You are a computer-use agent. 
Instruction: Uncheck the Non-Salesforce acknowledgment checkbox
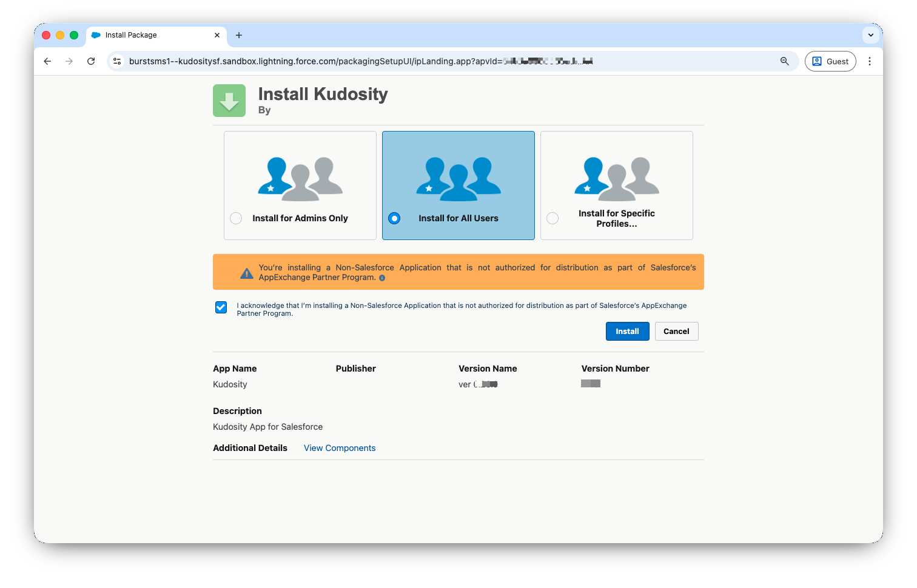(x=221, y=307)
